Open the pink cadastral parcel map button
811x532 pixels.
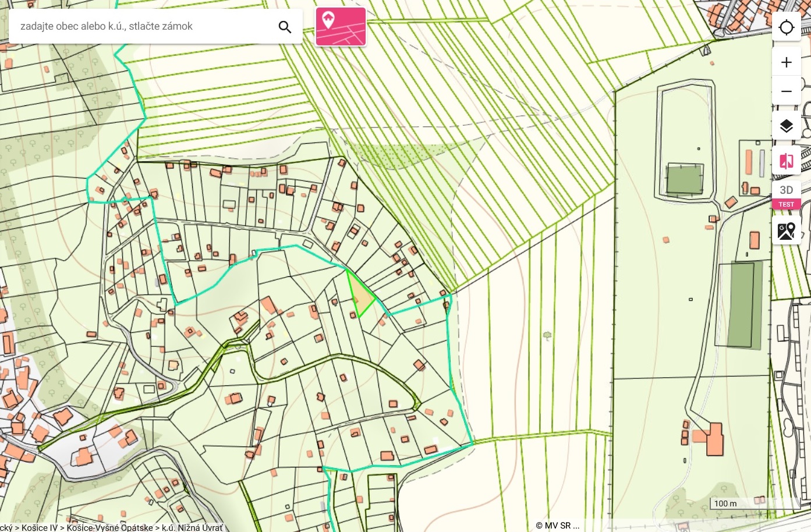tap(341, 27)
